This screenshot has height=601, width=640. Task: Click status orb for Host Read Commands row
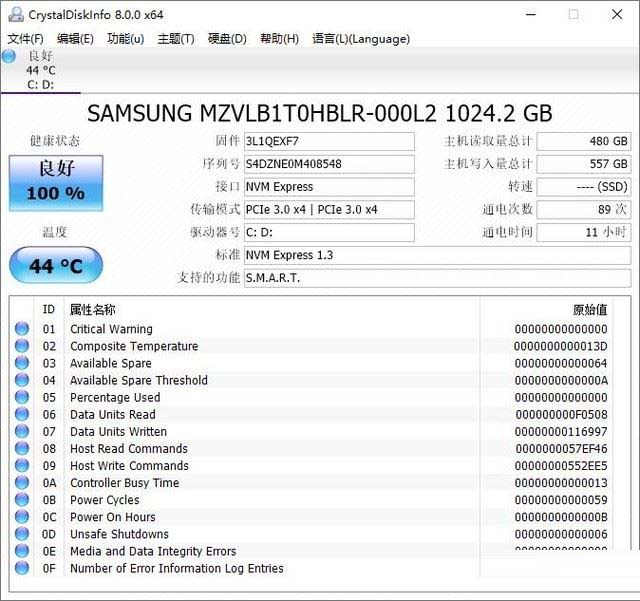point(22,449)
